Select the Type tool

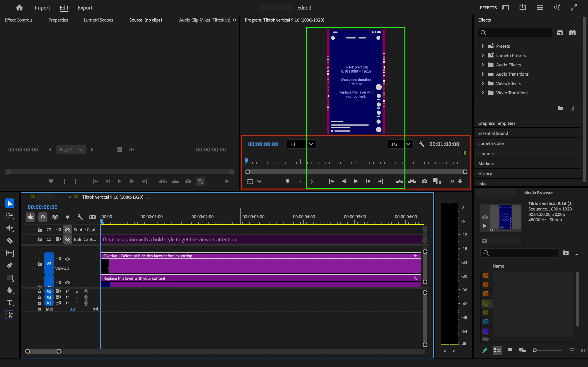click(10, 303)
